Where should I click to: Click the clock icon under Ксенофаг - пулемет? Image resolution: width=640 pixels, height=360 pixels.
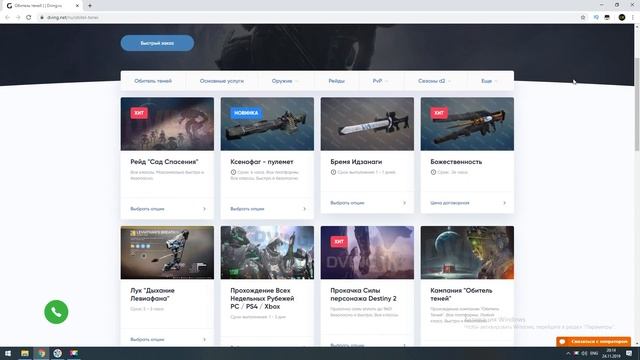tap(233, 172)
